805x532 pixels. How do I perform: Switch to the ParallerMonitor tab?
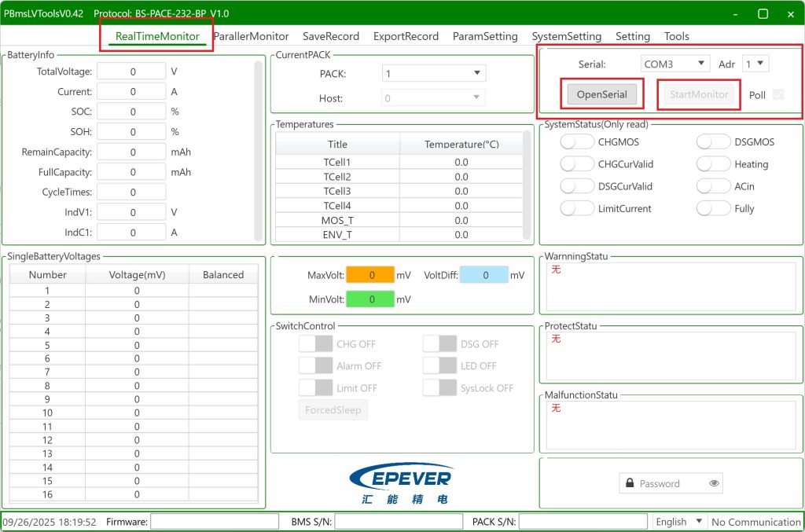coord(251,36)
